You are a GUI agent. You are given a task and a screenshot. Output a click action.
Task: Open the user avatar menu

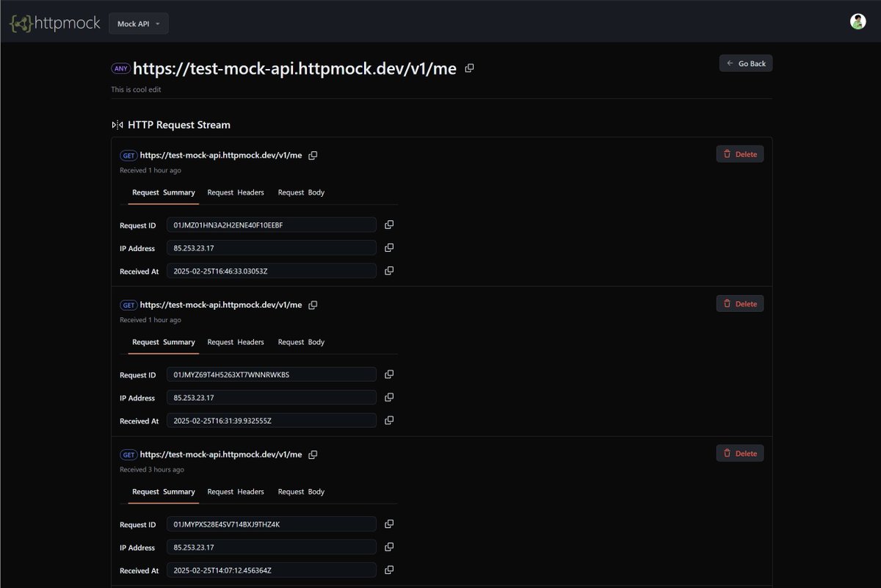pos(858,21)
